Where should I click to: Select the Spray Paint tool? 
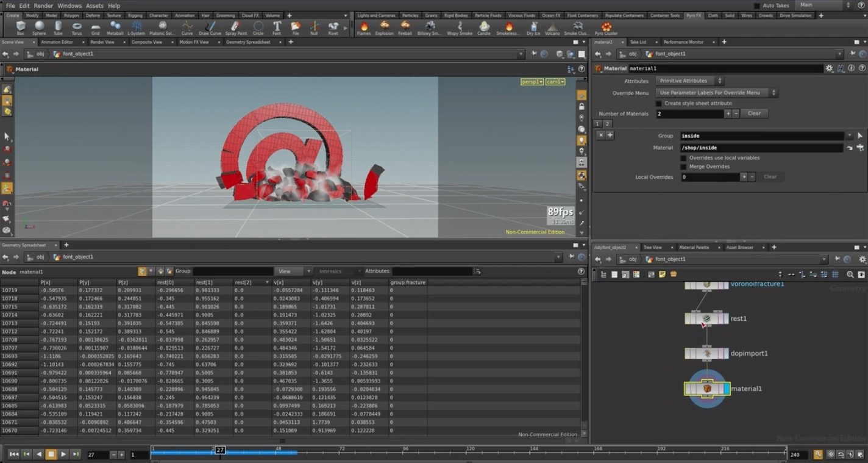pyautogui.click(x=236, y=28)
